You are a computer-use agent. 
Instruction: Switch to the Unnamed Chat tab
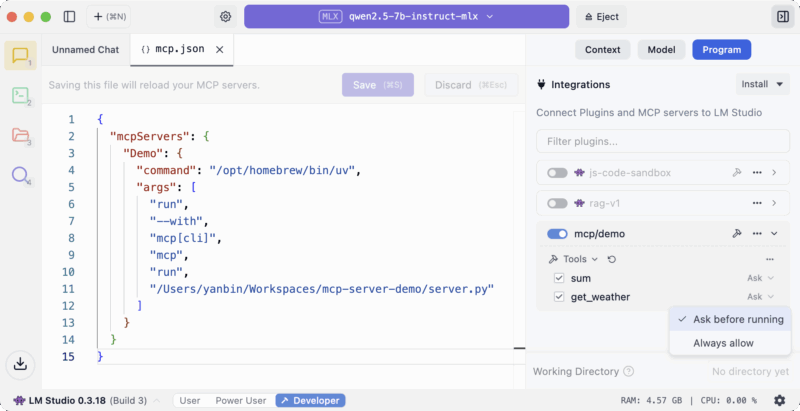85,49
